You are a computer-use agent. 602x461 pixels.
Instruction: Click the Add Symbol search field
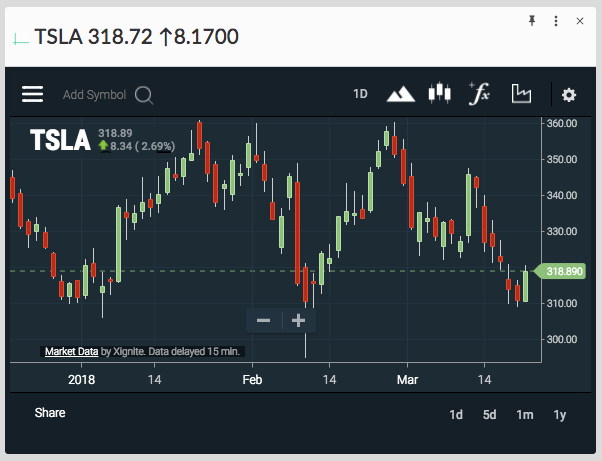pos(94,95)
